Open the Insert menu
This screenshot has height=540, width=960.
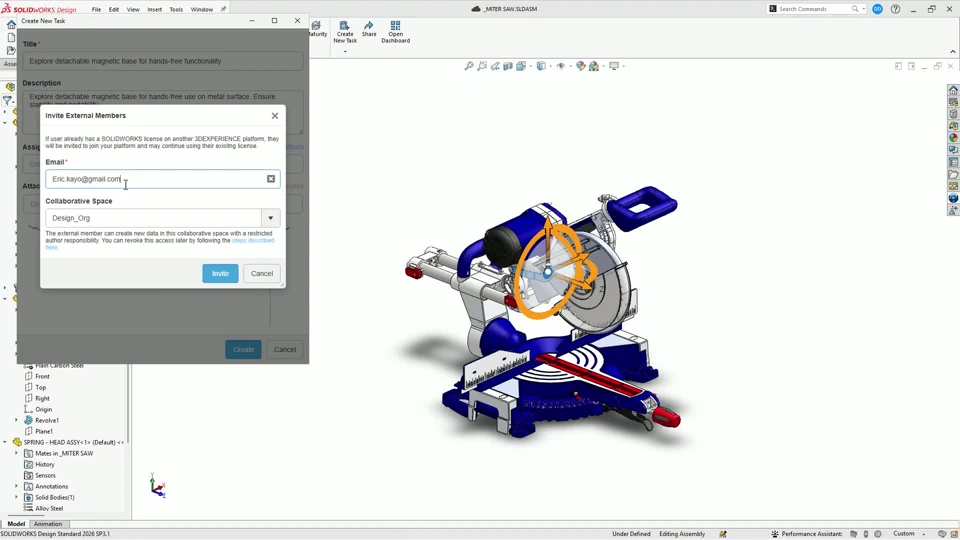[154, 9]
